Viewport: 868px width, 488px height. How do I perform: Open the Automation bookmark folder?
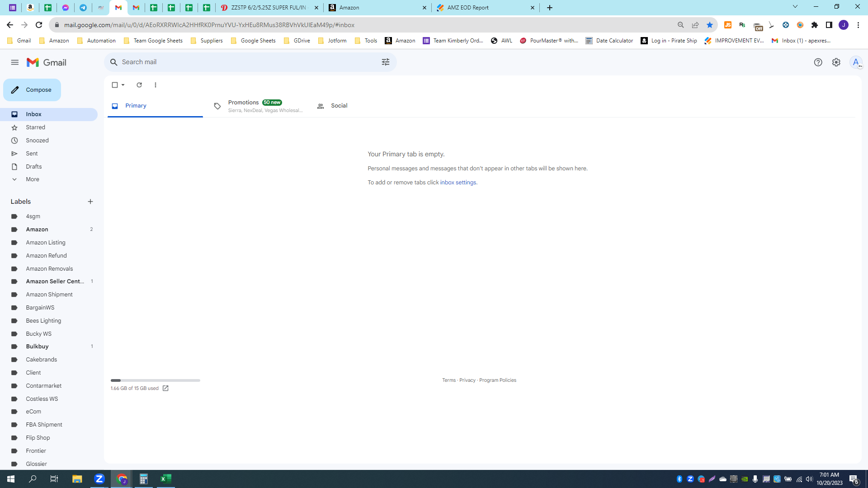coord(97,41)
